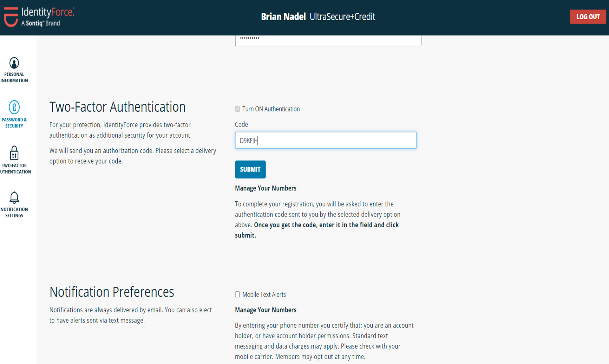Click the Mobile Text Alerts label
609x364 pixels.
pos(264,295)
